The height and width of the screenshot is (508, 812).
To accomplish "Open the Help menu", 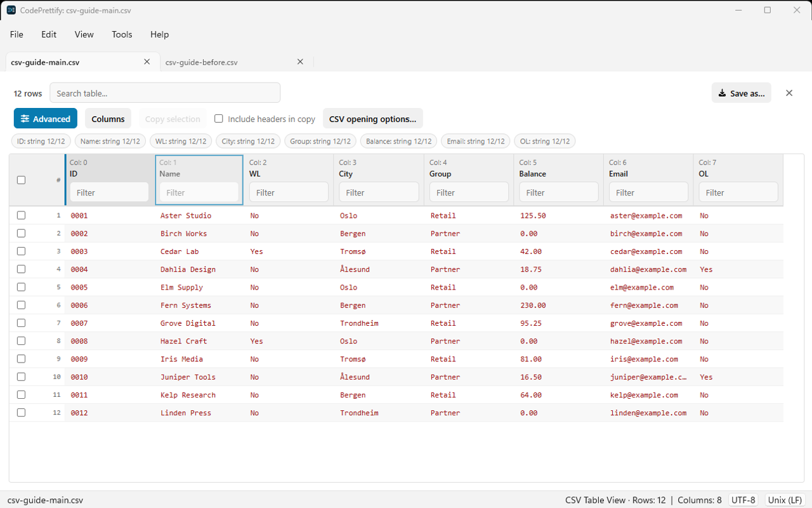I will [x=159, y=34].
